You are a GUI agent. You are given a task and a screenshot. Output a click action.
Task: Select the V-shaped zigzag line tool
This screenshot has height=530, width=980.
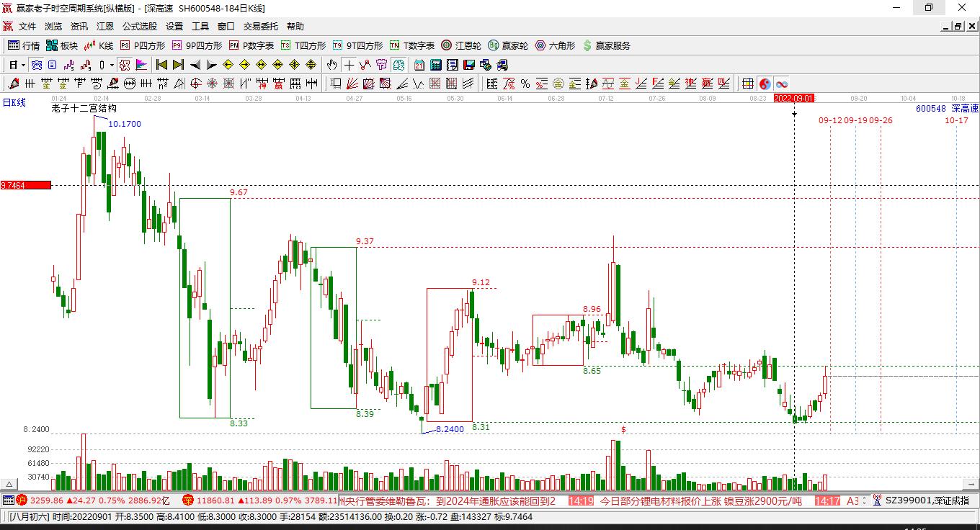(x=418, y=84)
